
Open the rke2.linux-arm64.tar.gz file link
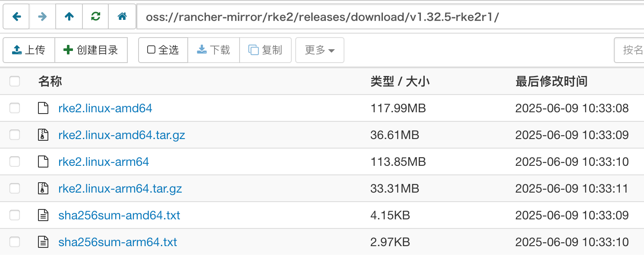click(120, 189)
